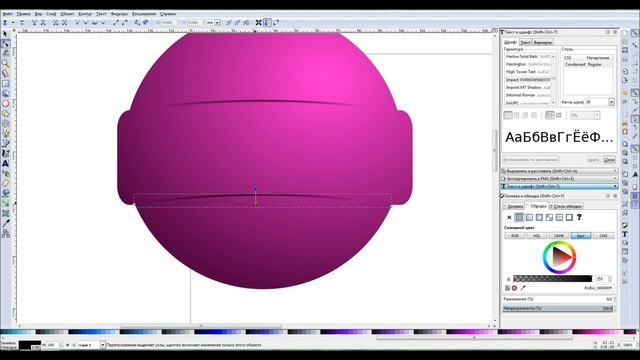Select the Color dropper tool

(x=5, y=223)
